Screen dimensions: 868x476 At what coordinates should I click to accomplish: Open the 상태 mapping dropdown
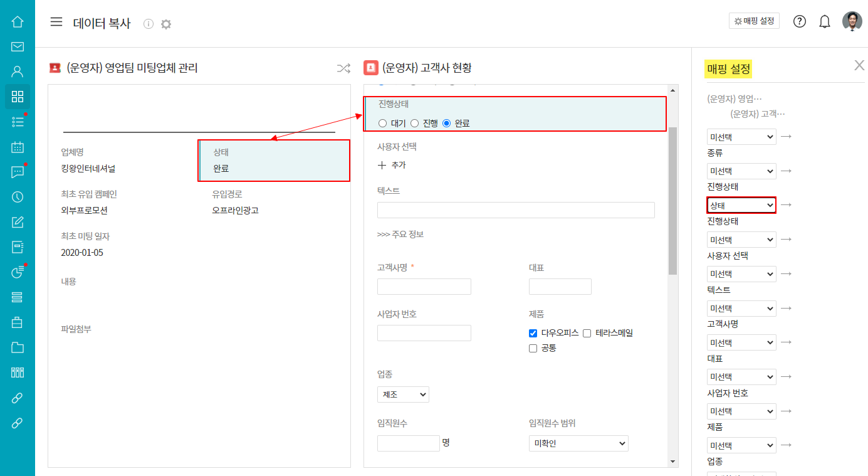point(741,205)
